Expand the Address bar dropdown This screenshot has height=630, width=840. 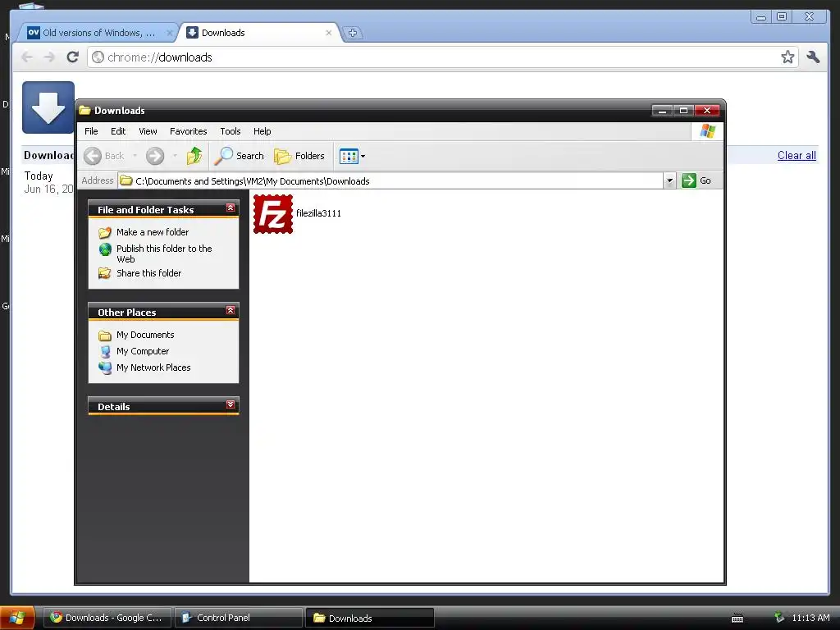669,180
